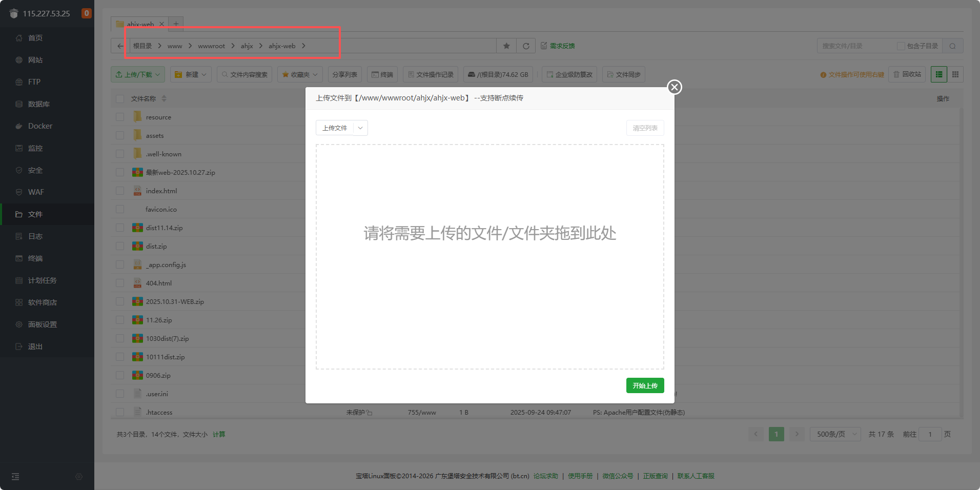
Task: Switch to grid view icon
Action: click(955, 74)
